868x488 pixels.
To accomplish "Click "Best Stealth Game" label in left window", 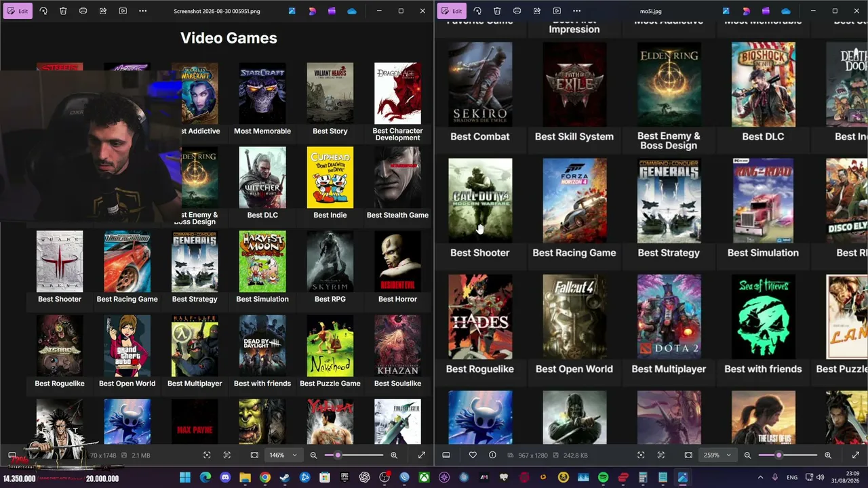I will tap(397, 215).
